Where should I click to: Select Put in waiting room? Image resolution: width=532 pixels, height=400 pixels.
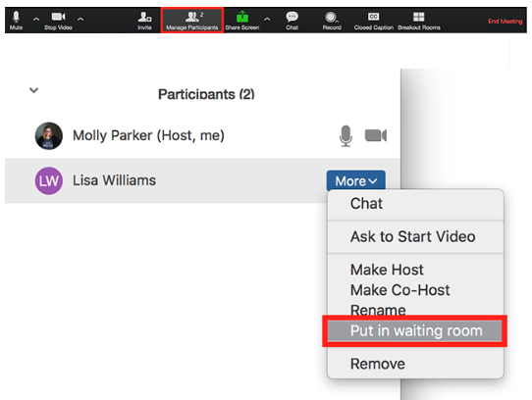(x=415, y=330)
